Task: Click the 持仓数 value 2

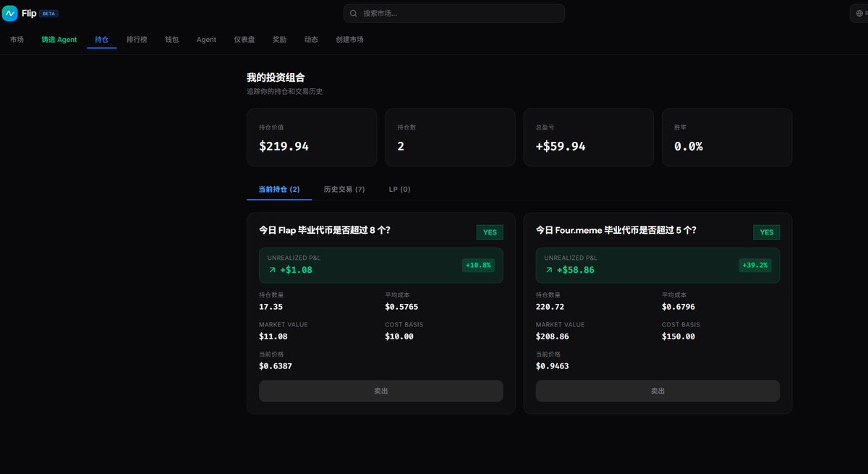Action: point(401,146)
